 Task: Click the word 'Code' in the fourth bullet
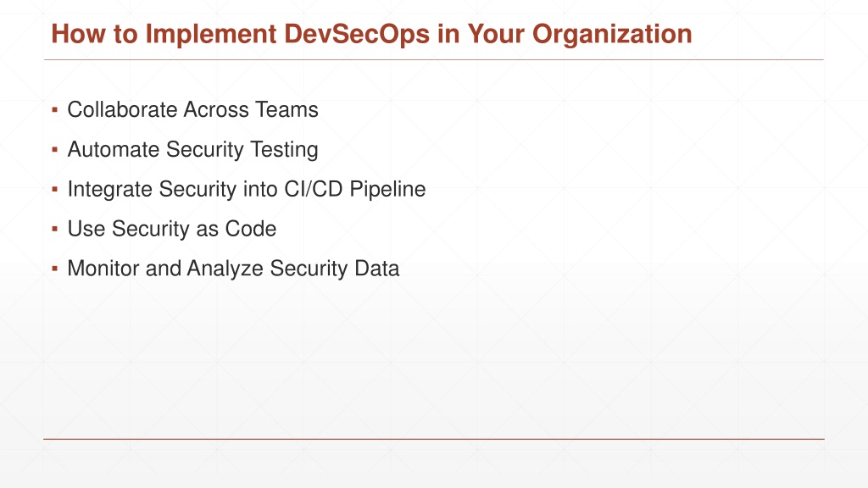pyautogui.click(x=250, y=229)
